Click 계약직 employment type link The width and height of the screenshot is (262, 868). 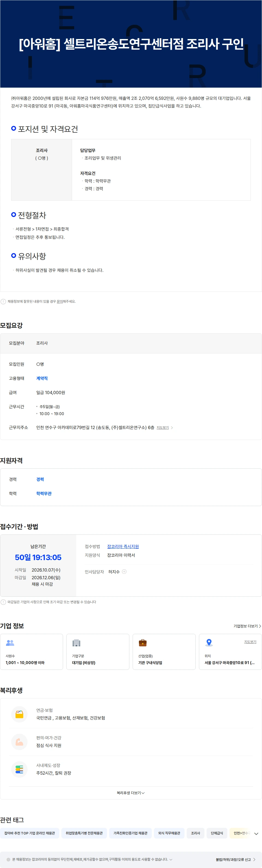click(x=42, y=378)
